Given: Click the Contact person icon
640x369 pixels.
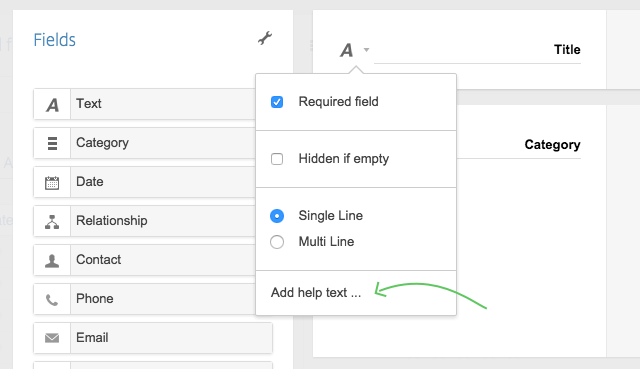Looking at the screenshot, I should pyautogui.click(x=52, y=261).
